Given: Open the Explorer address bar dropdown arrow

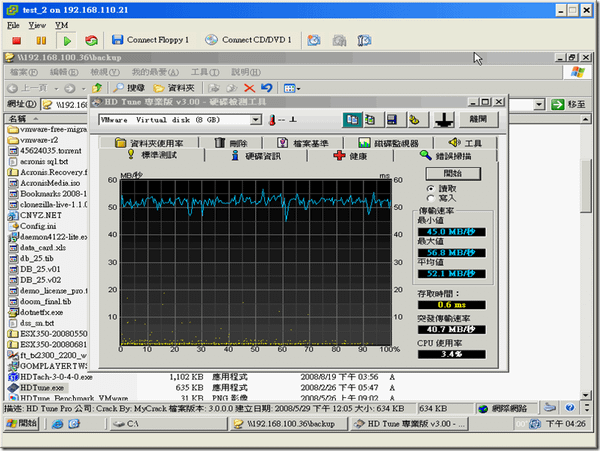Looking at the screenshot, I should (539, 104).
